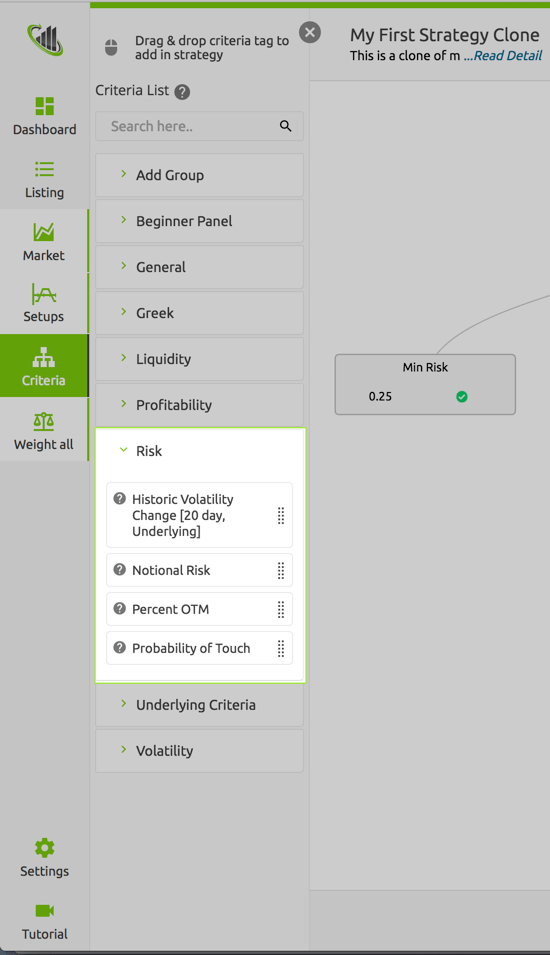The width and height of the screenshot is (550, 955).
Task: Switch to the Criteria tab
Action: click(x=44, y=365)
